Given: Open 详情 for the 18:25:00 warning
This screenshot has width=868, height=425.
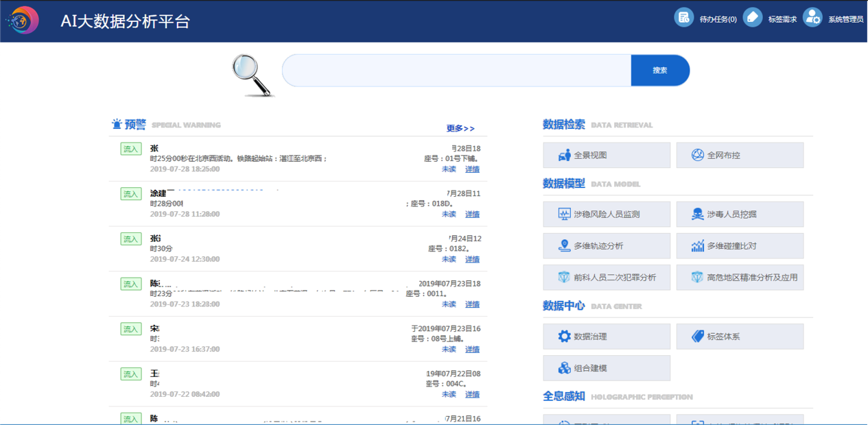Looking at the screenshot, I should [472, 169].
